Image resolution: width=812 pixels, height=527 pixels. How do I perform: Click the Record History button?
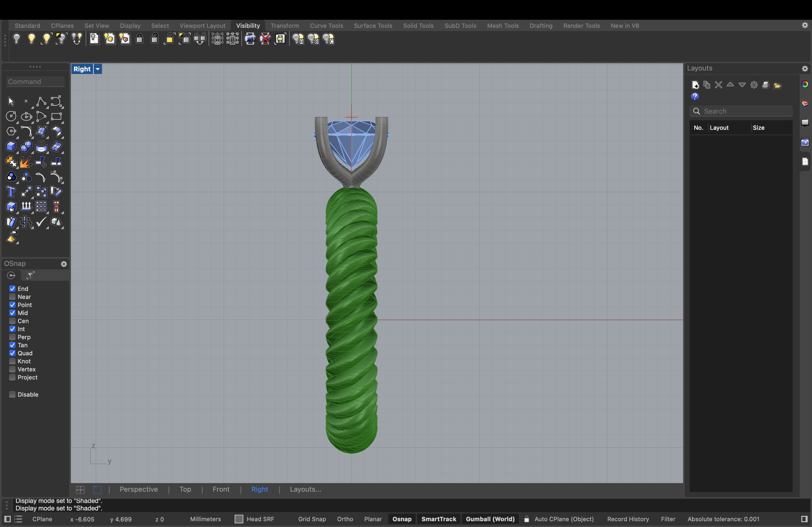628,519
